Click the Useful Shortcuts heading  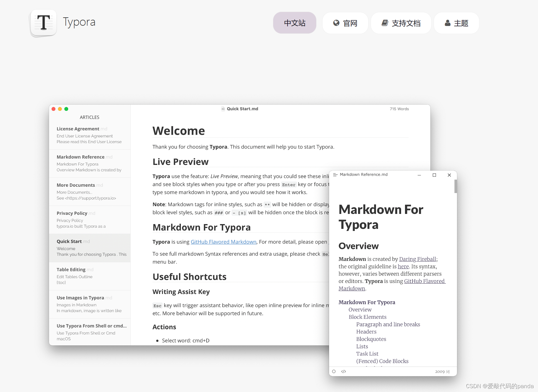[x=189, y=277]
